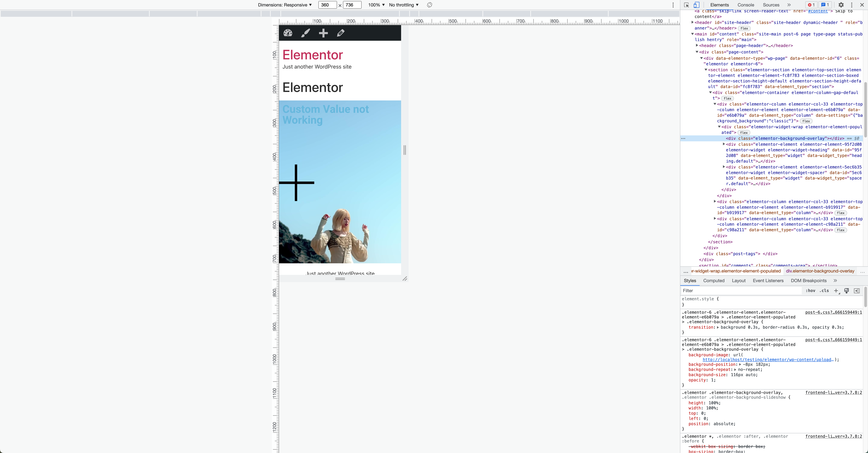Click the #content href link in DOM
Screen dimensions: 868x453
pyautogui.click(x=818, y=11)
